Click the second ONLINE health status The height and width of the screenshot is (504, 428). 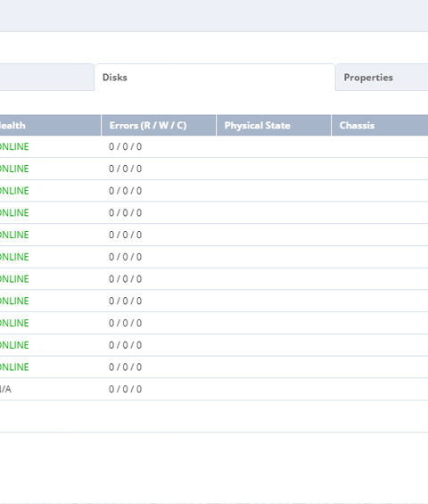14,169
